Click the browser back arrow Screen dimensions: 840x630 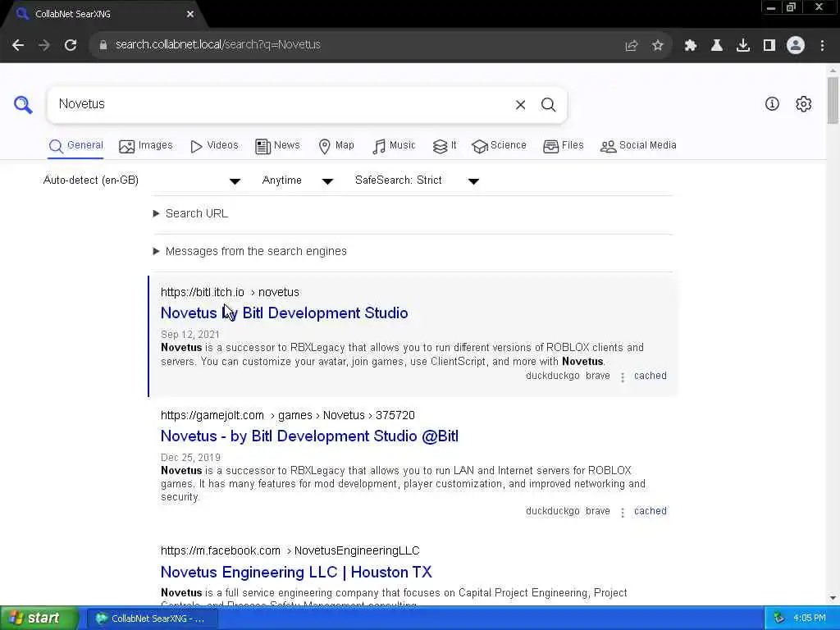click(x=18, y=45)
